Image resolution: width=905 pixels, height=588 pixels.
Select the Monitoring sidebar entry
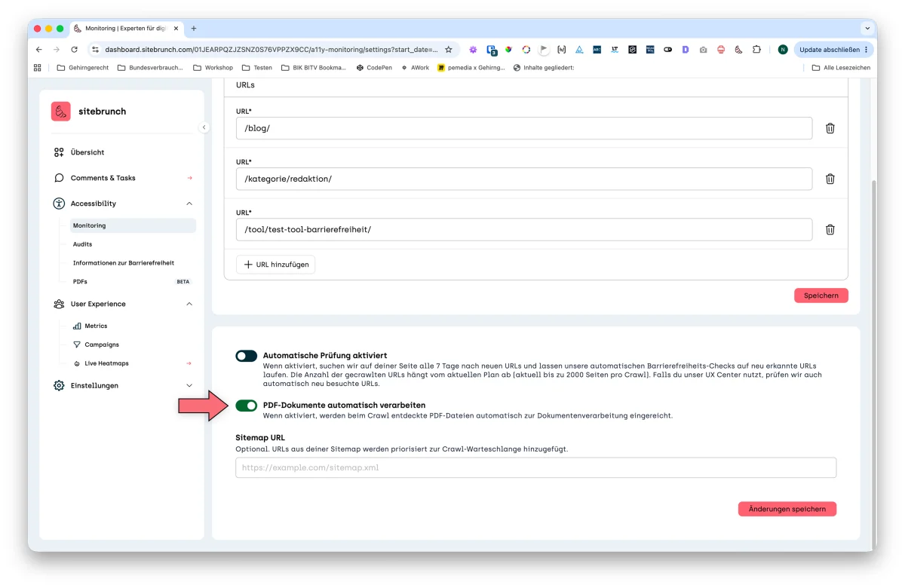click(x=133, y=225)
